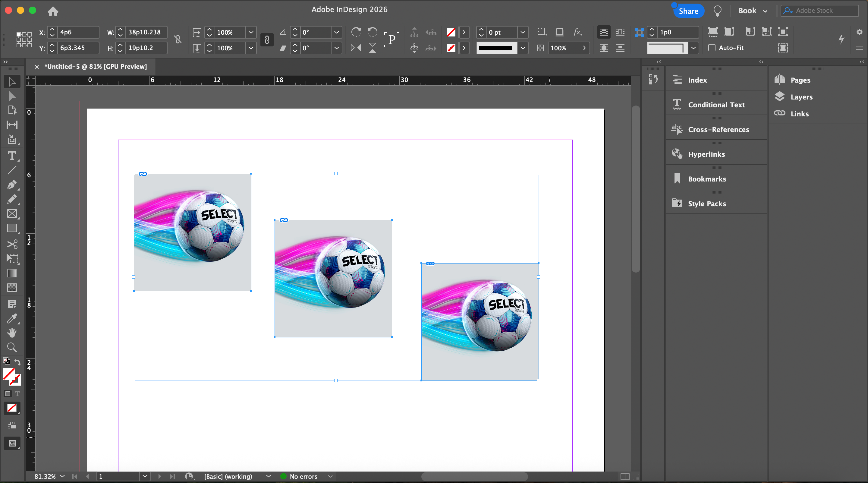Click Rotate 90° Clockwise icon
868x483 pixels.
pyautogui.click(x=356, y=32)
